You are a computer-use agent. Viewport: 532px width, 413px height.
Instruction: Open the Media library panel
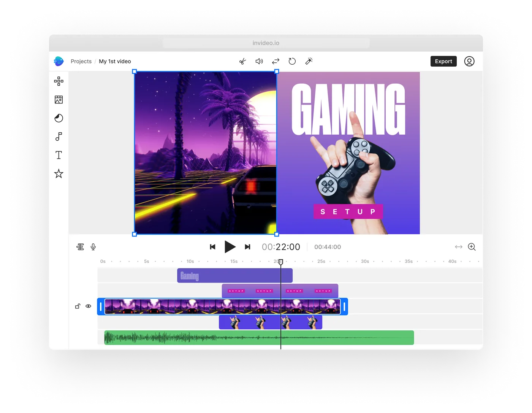(59, 100)
